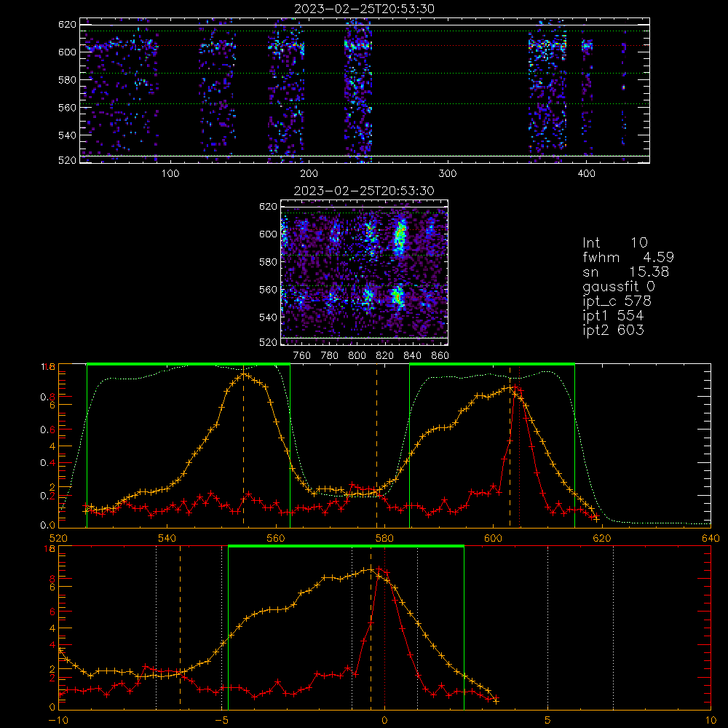Click the top spectrogram title 2023-02-25T20:53:30

coord(364,9)
